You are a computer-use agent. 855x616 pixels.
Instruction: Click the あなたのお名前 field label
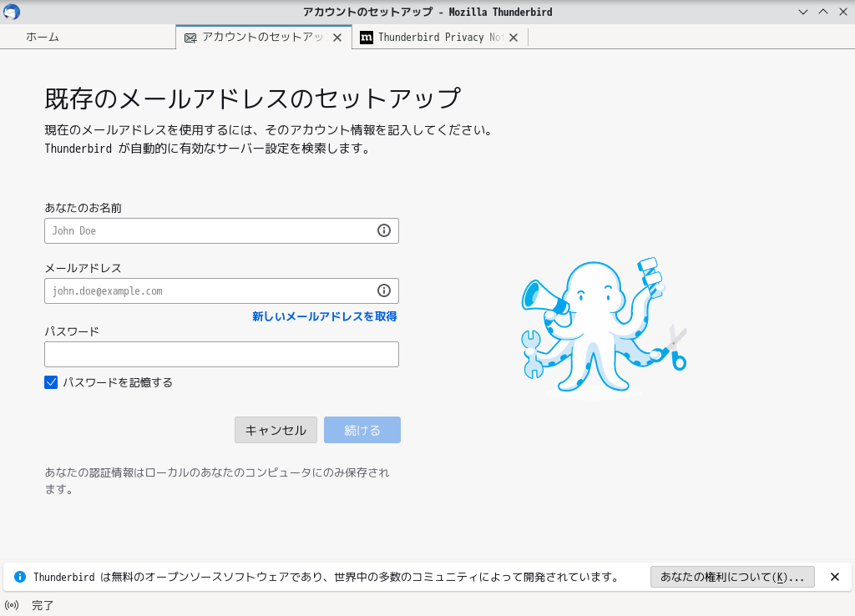[83, 208]
